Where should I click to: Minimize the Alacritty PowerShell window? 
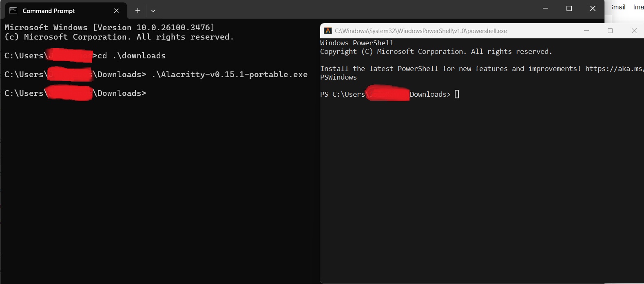pyautogui.click(x=586, y=31)
